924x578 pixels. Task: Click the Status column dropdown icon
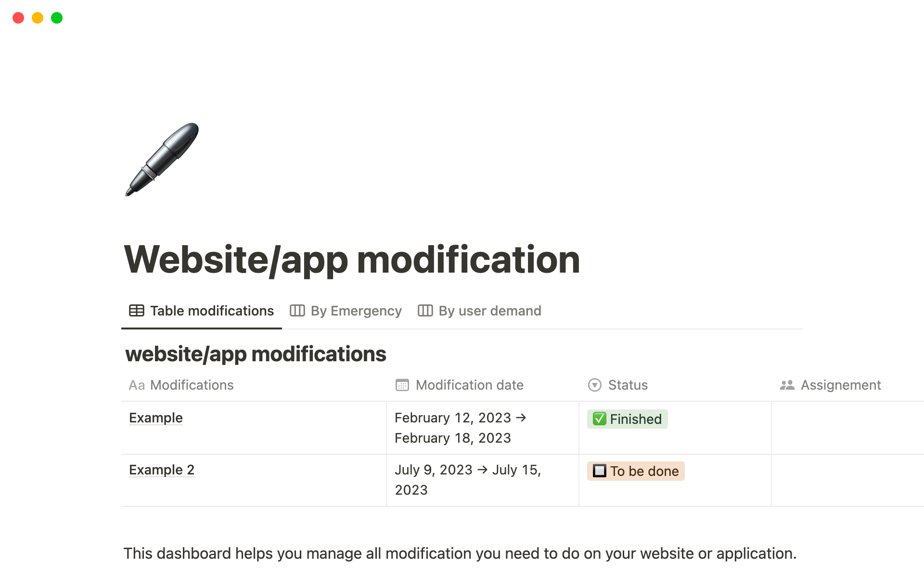tap(595, 385)
